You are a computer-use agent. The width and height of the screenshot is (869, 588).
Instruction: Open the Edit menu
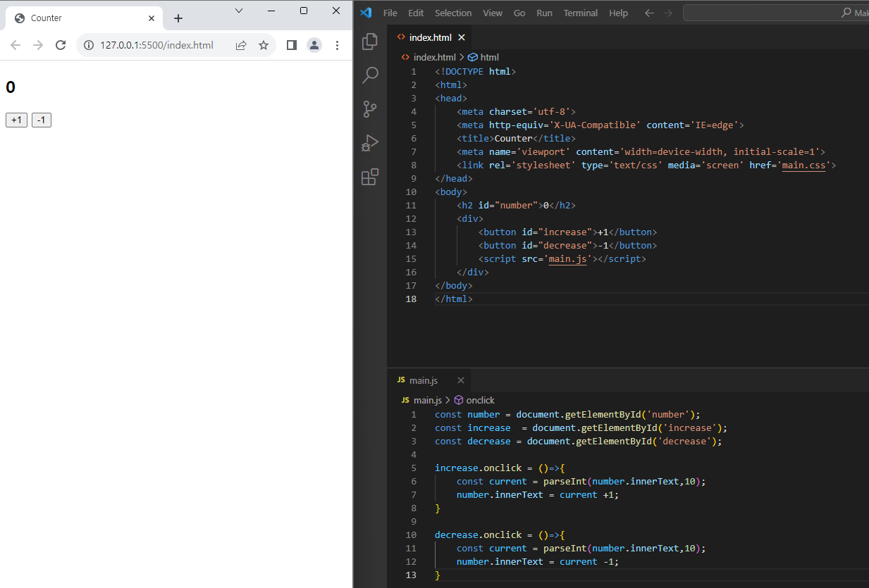(x=416, y=13)
